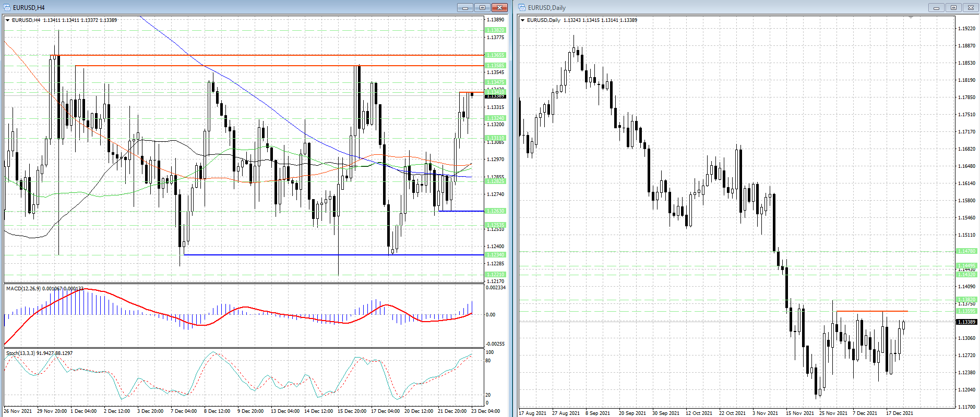Click the 1.12340 green price label in H4
The image size is (980, 417).
(x=495, y=255)
